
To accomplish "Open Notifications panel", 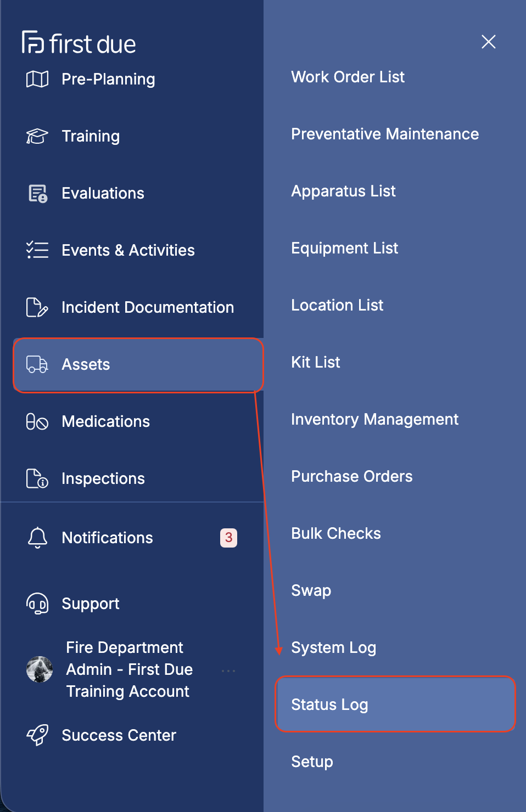I will [107, 538].
